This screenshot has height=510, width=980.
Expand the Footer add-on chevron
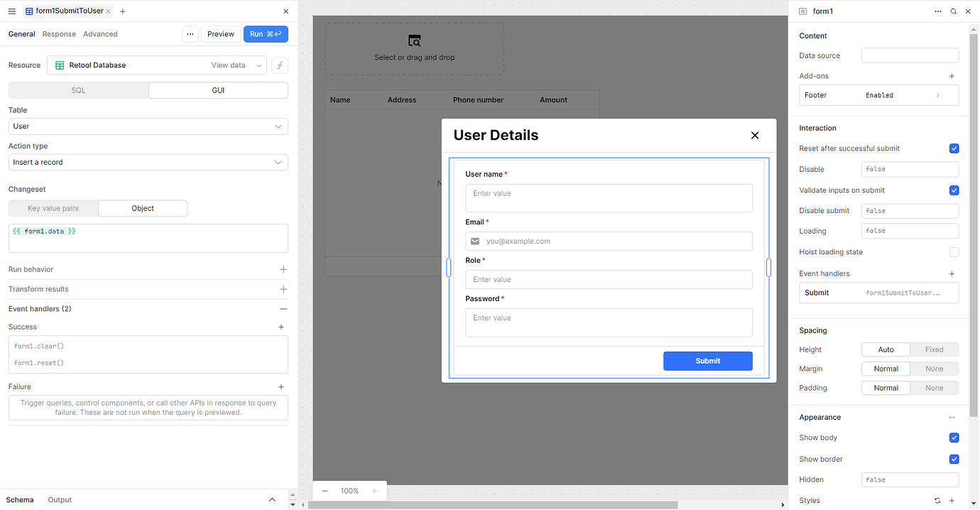pyautogui.click(x=937, y=94)
